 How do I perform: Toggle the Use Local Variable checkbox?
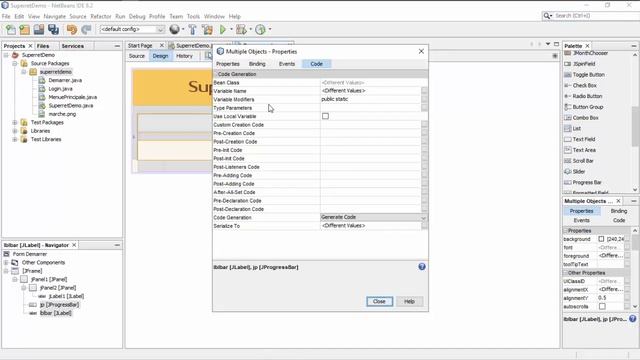click(x=325, y=116)
